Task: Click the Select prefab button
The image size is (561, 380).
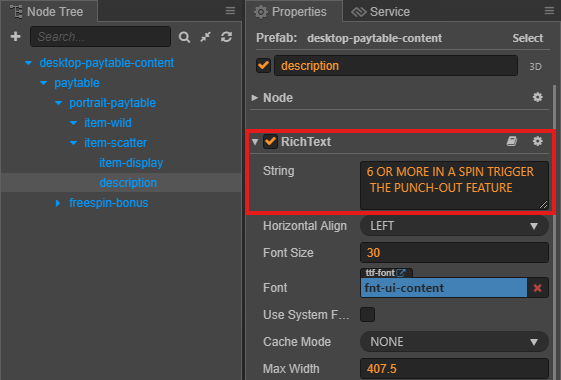Action: [527, 38]
